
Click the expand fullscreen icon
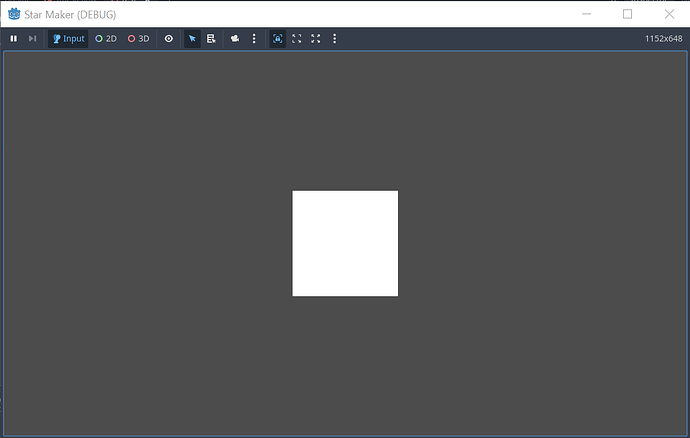pos(316,39)
